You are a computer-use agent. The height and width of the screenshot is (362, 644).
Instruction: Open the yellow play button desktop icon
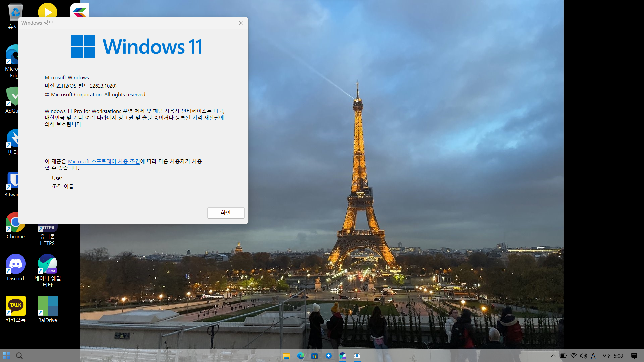pyautogui.click(x=47, y=10)
